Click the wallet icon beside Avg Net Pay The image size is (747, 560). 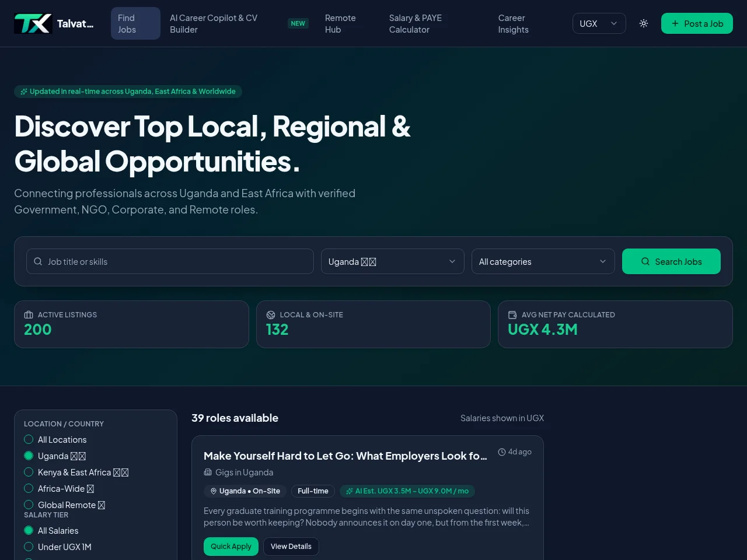pos(512,314)
